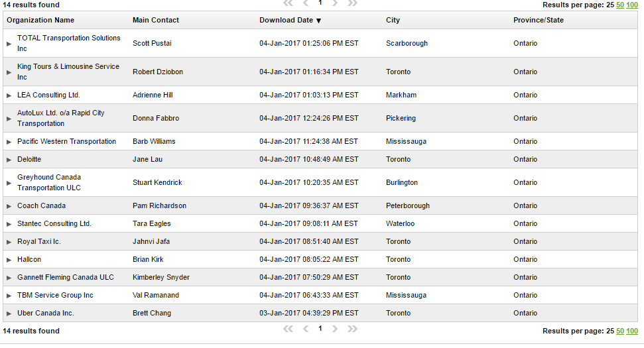Click bottom previous page arrow
Image resolution: width=644 pixels, height=348 pixels.
coord(306,329)
